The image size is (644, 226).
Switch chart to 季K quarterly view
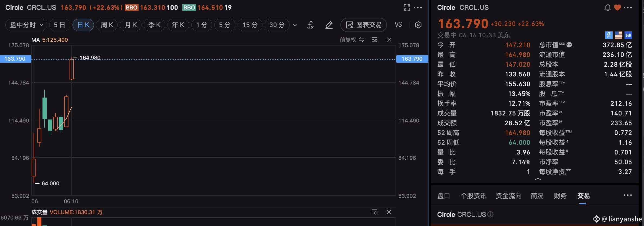pyautogui.click(x=155, y=25)
